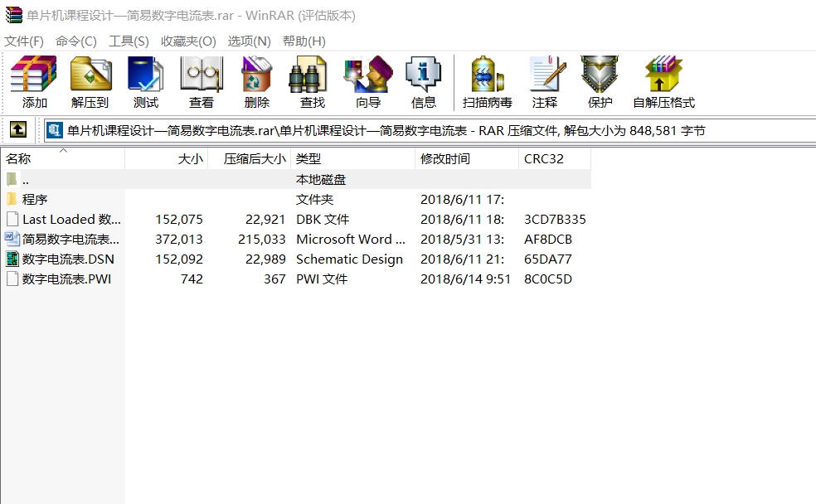Select the 'Last Loaded 数...' file name
The width and height of the screenshot is (816, 504).
[72, 219]
